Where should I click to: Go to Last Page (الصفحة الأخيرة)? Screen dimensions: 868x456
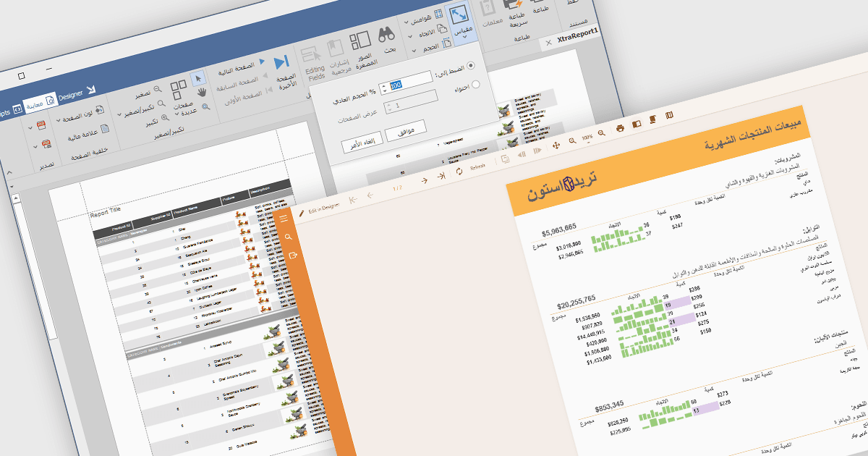coord(284,71)
